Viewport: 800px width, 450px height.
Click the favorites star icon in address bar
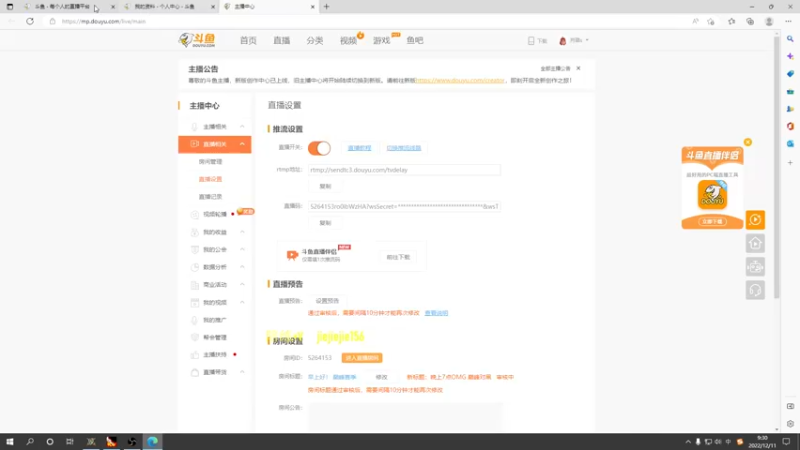[x=711, y=21]
